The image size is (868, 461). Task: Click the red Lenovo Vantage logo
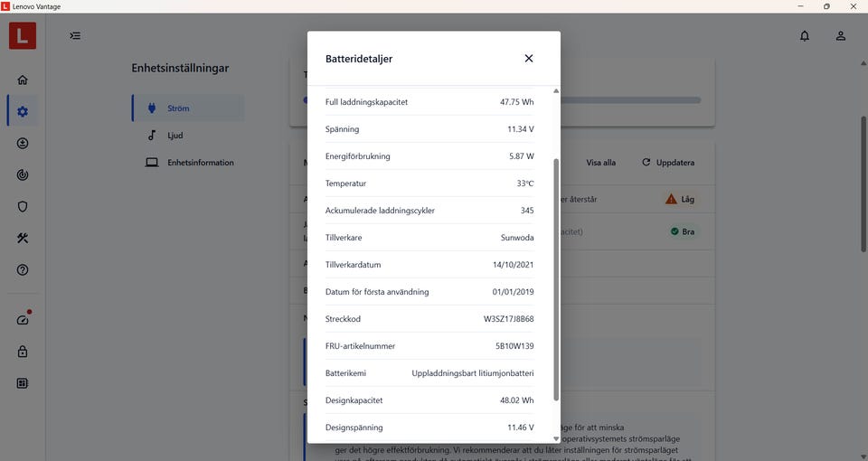[23, 36]
